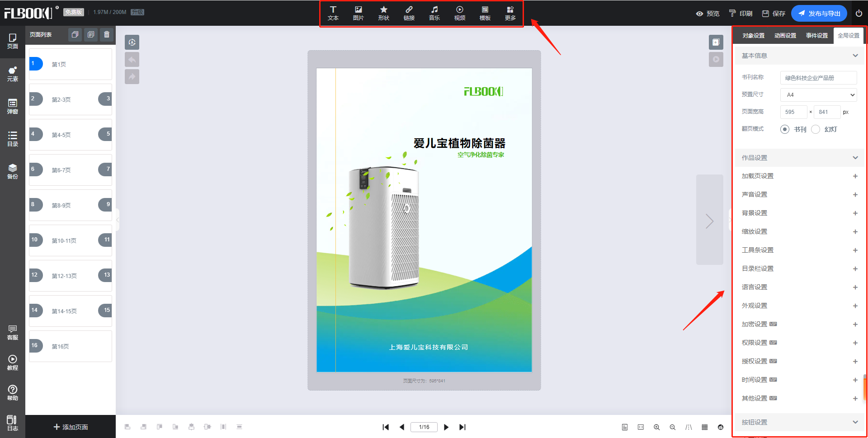Switch to 事件设置 tab
The width and height of the screenshot is (868, 438).
point(817,36)
